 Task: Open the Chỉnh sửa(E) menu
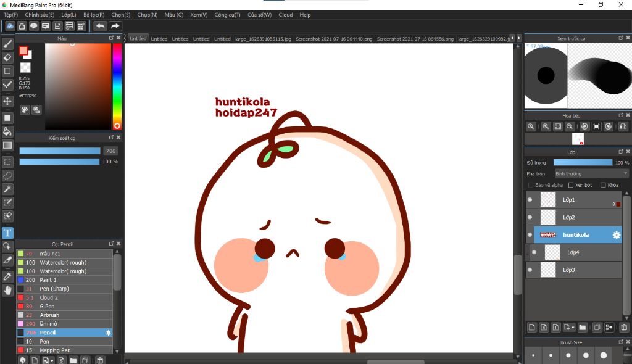click(x=39, y=15)
